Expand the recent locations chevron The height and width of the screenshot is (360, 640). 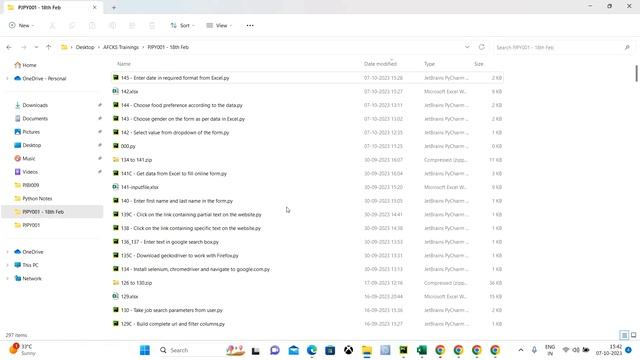(36, 47)
